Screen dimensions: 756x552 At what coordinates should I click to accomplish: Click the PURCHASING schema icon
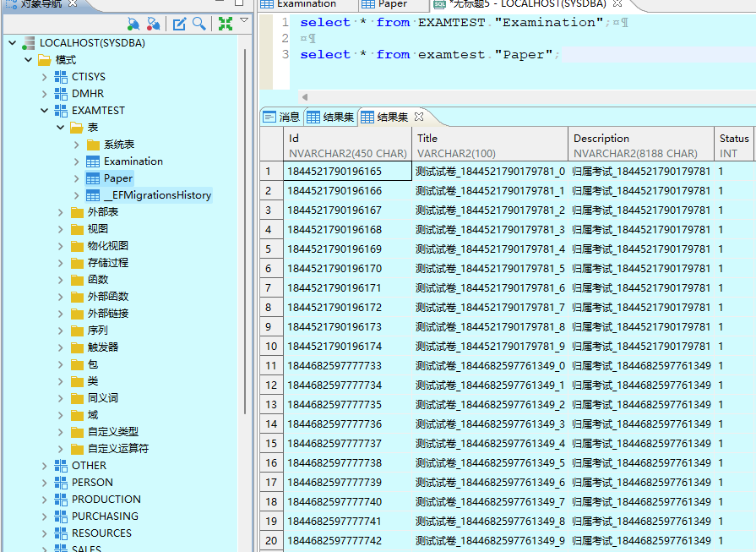click(61, 516)
